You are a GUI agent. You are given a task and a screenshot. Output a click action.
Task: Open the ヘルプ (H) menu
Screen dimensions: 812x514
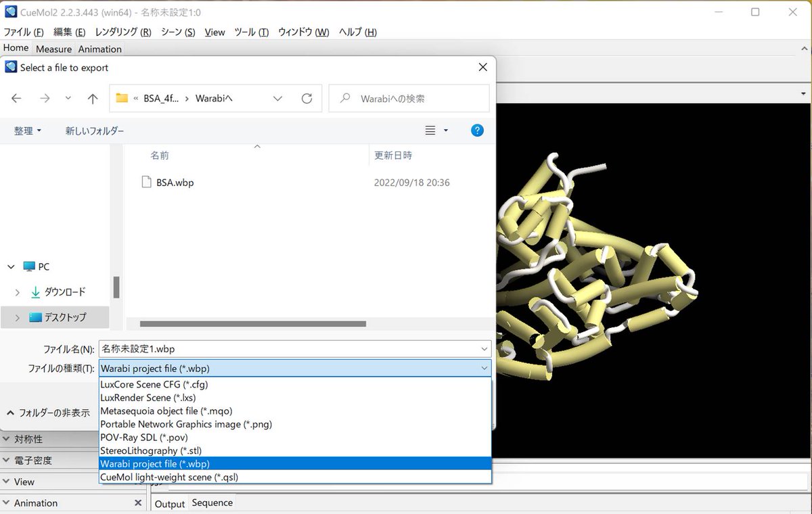pos(357,32)
